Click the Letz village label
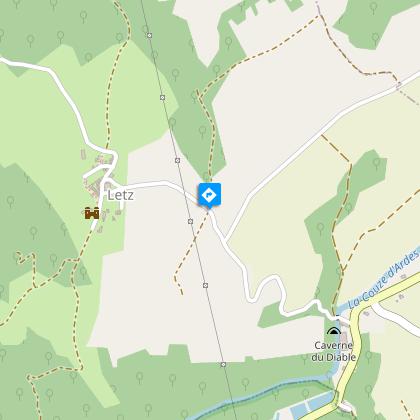Screen dimensions: 420x420 point(121,195)
